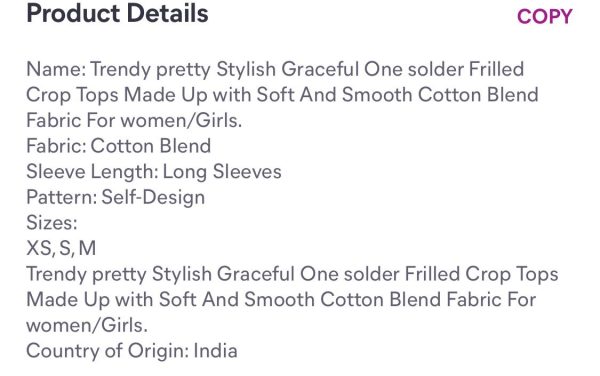Click the 'Sizes:' label
The height and width of the screenshot is (376, 600).
[52, 223]
